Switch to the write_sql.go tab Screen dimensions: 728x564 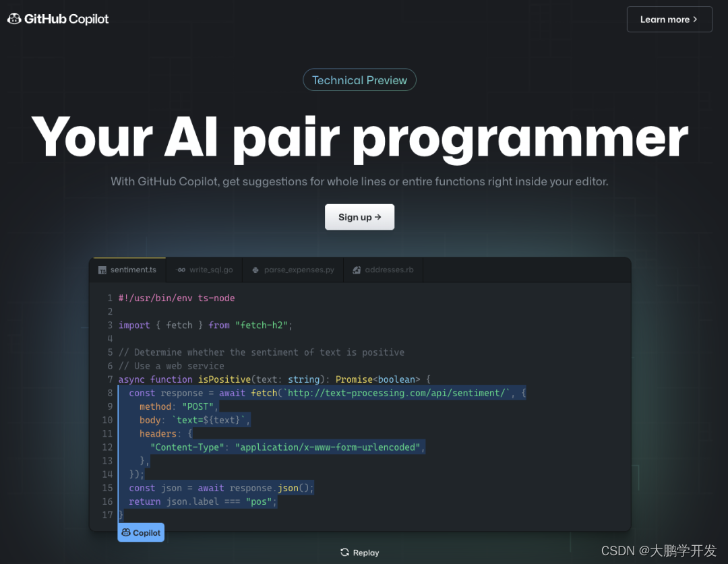(204, 270)
